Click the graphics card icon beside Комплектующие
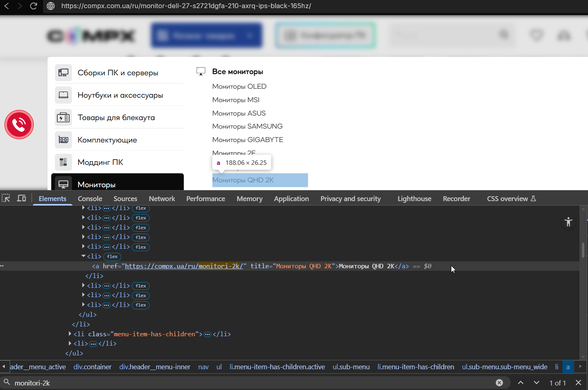Viewport: 588px width, 390px height. [x=63, y=140]
